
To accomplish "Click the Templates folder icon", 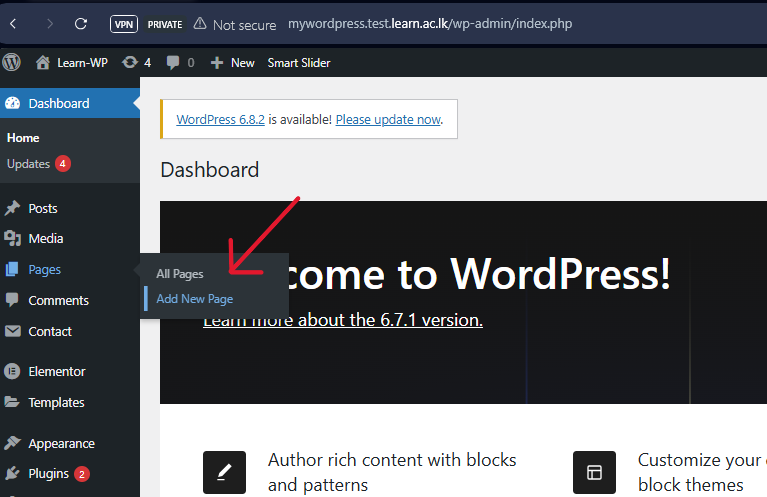I will click(x=12, y=402).
